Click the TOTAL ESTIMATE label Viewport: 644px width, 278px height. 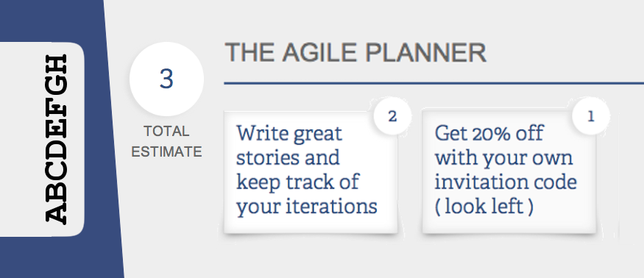[x=166, y=142]
